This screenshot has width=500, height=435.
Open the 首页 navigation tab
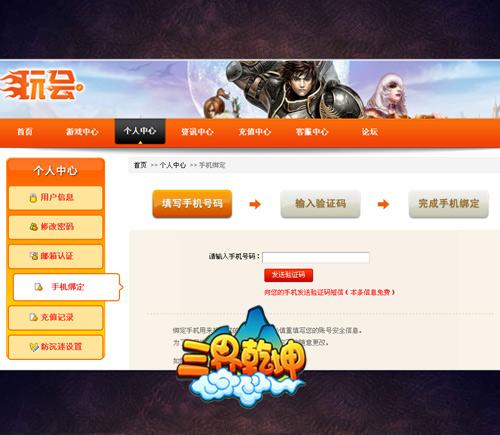pos(25,132)
